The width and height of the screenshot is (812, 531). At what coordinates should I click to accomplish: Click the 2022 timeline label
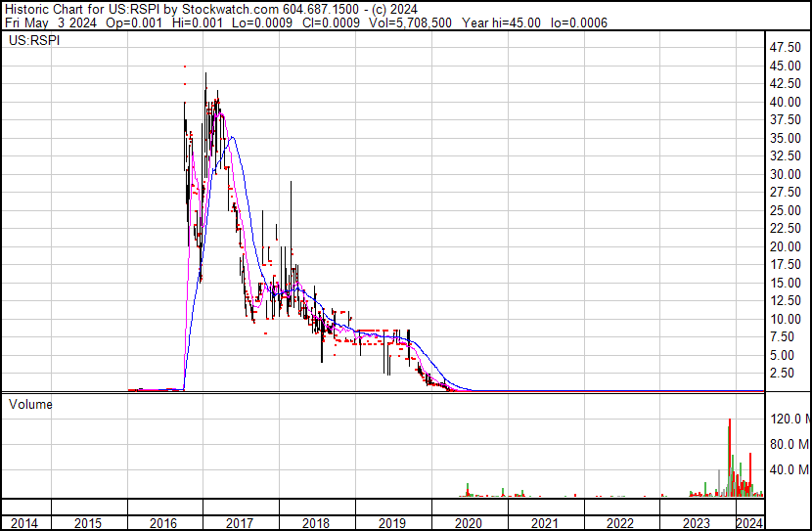coord(620,523)
